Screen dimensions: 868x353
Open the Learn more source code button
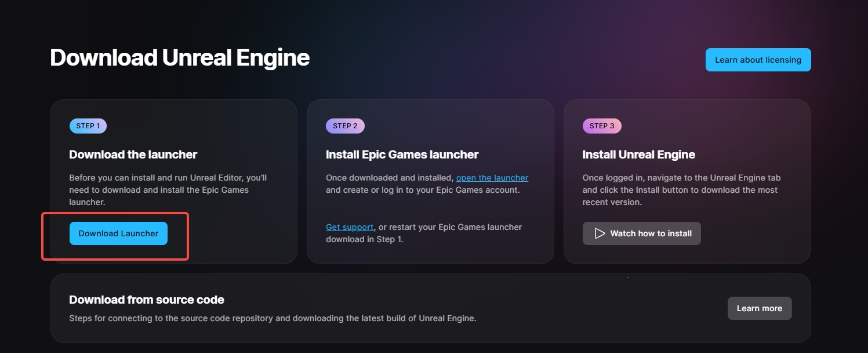[x=760, y=308]
